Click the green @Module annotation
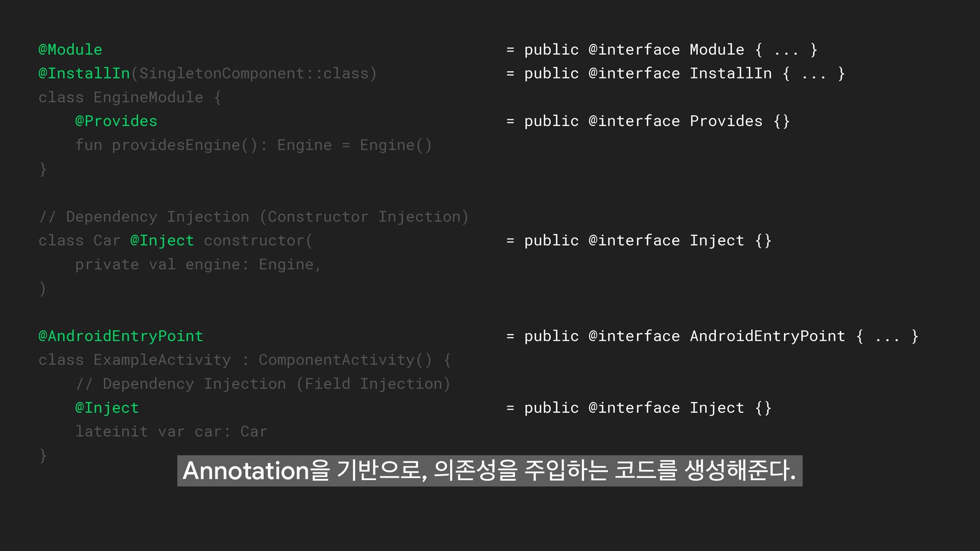The image size is (980, 551). pyautogui.click(x=70, y=49)
